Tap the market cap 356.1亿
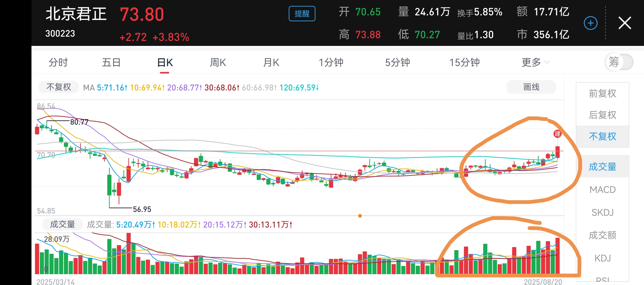The image size is (644, 285). tap(551, 35)
